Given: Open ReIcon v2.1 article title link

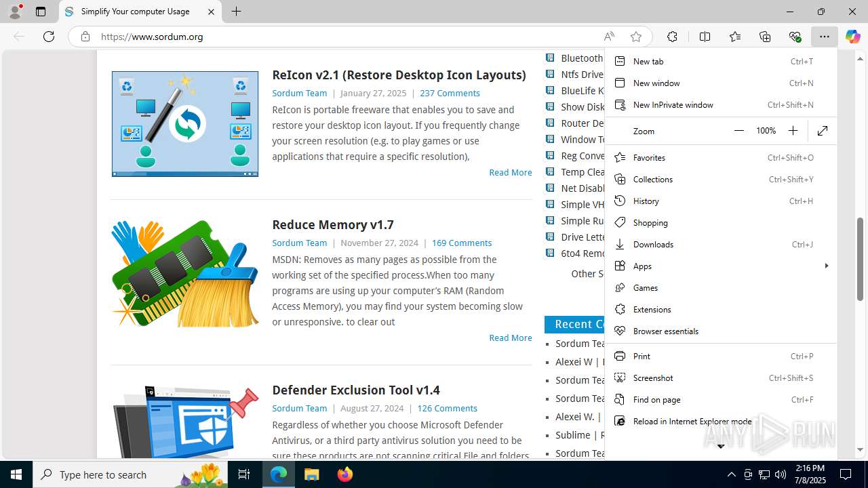Looking at the screenshot, I should [399, 75].
